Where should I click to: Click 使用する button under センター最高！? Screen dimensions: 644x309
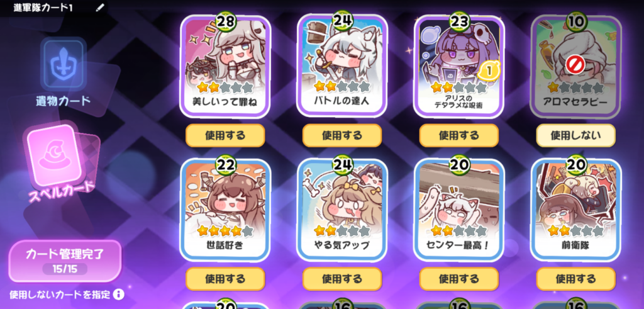pyautogui.click(x=458, y=279)
